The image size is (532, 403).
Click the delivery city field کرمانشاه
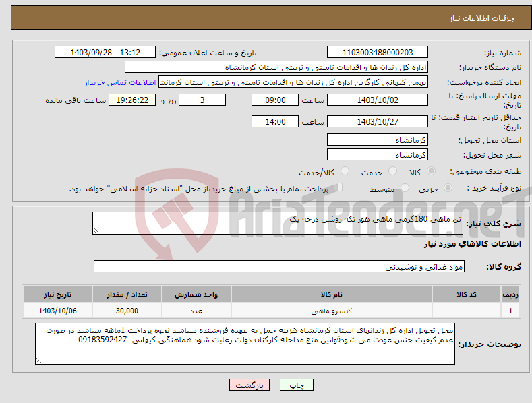pos(378,155)
